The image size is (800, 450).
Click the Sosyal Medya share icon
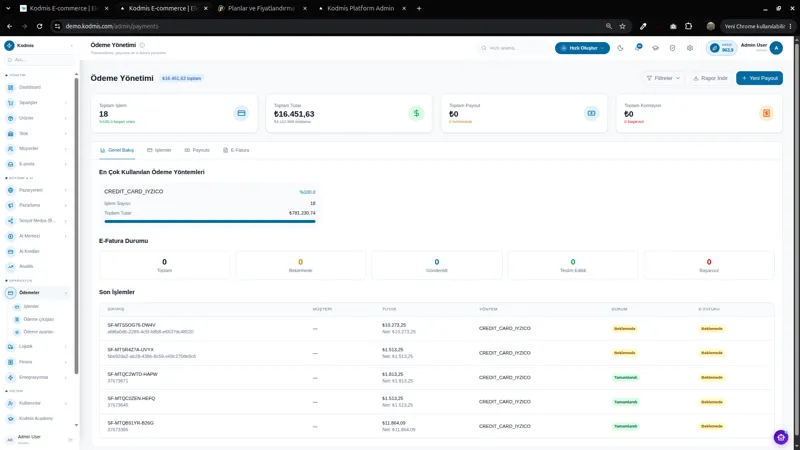pyautogui.click(x=11, y=220)
